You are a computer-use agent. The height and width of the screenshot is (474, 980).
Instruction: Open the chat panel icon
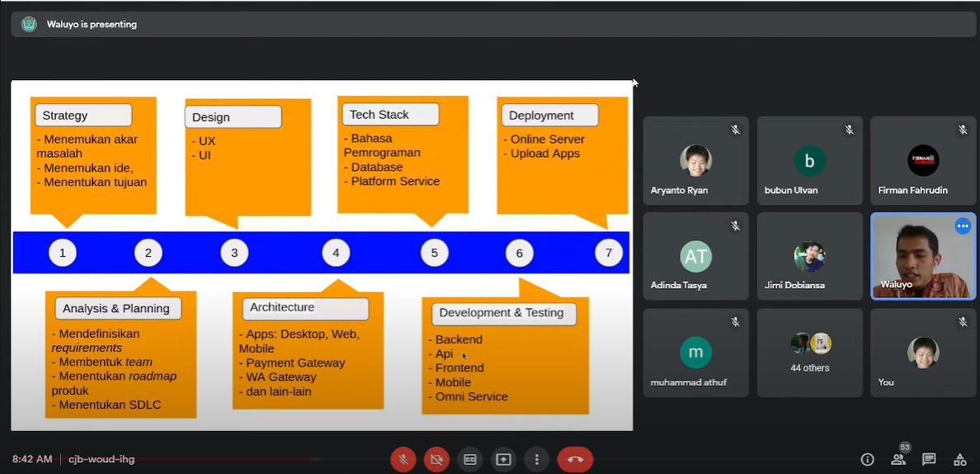[929, 459]
